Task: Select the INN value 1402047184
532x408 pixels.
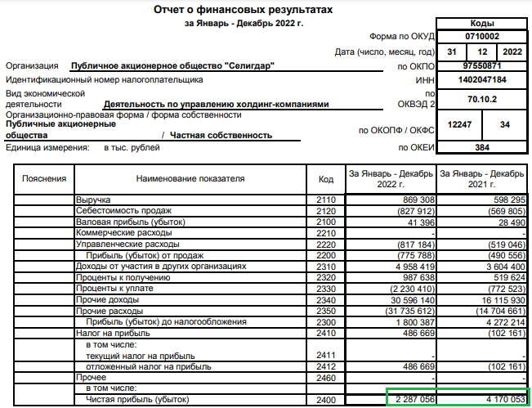Action: [x=482, y=80]
